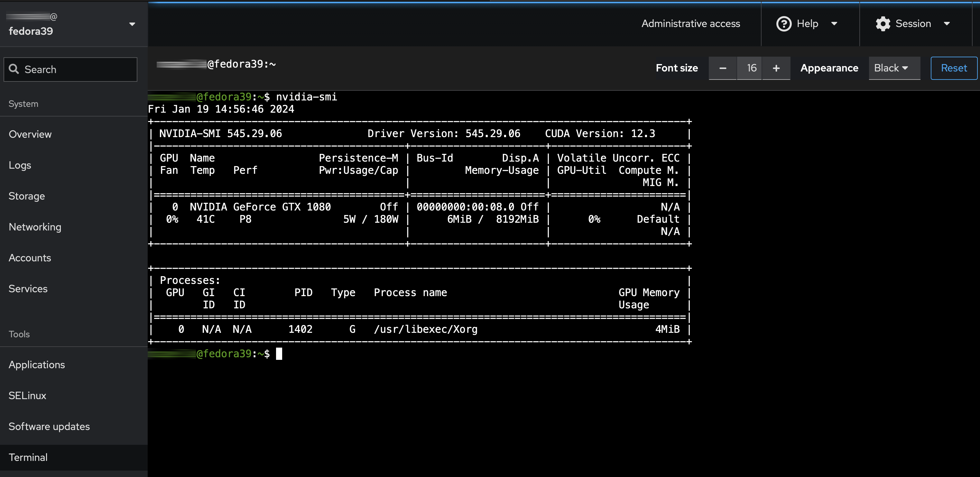Click the Session gear icon
Image resolution: width=980 pixels, height=477 pixels.
point(883,23)
